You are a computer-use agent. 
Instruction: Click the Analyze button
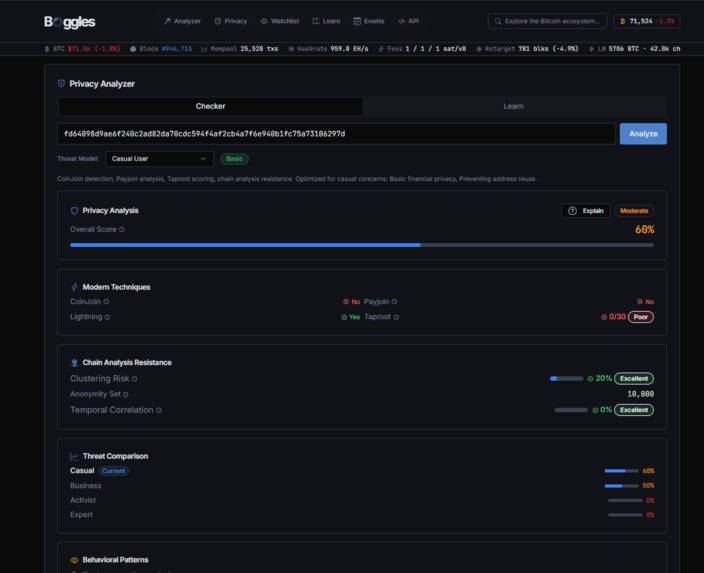pos(643,134)
